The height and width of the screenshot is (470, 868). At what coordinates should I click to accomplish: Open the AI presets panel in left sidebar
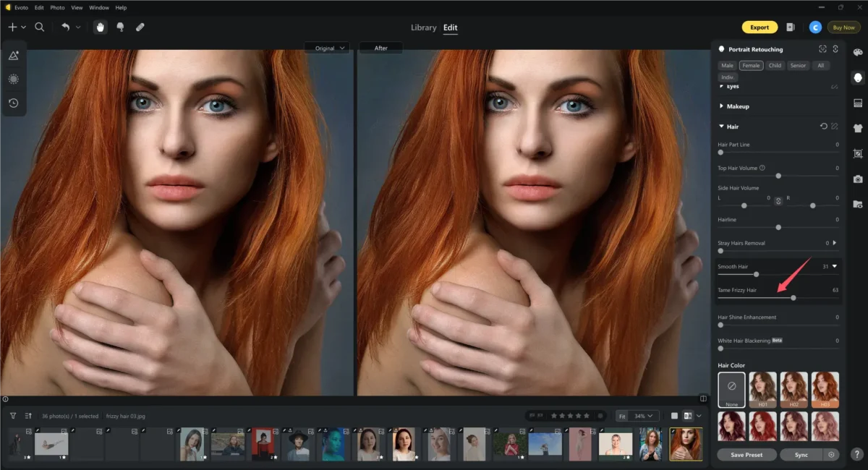tap(14, 55)
